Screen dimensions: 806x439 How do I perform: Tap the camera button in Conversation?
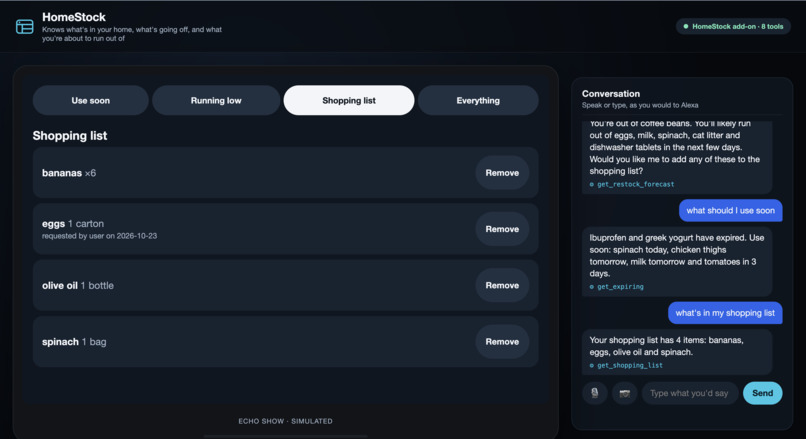tap(625, 393)
